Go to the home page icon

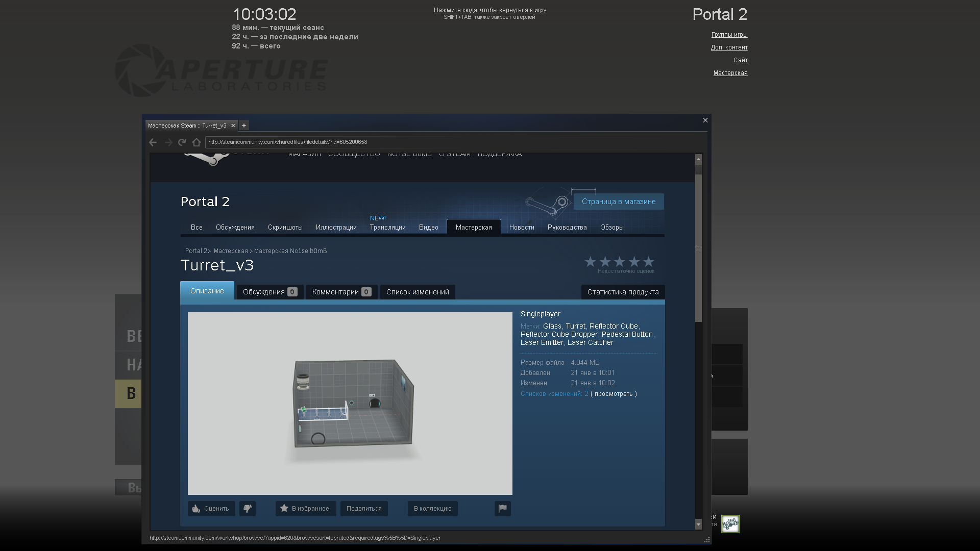point(197,142)
